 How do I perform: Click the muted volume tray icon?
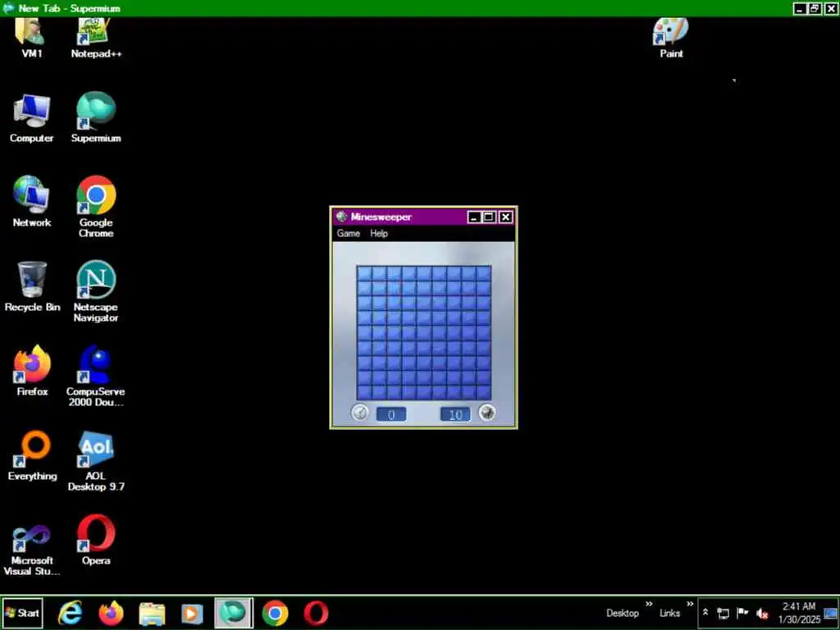[x=762, y=614]
